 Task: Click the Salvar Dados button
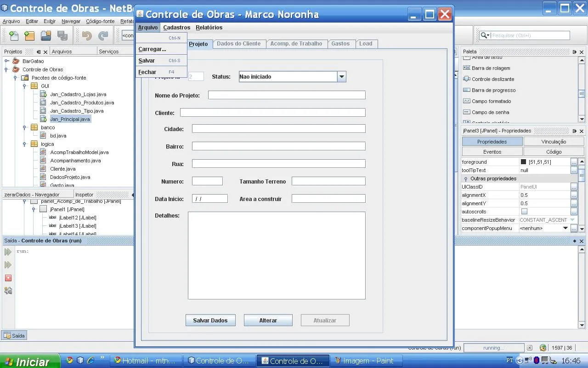(x=210, y=320)
